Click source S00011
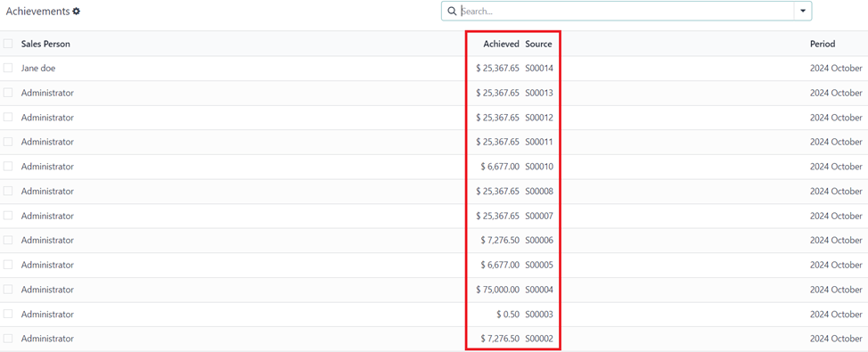 (x=539, y=142)
